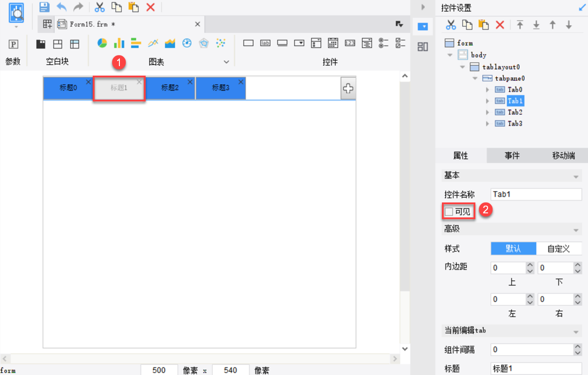Expand the Tab2 tree node
Screen dimensions: 588x375
[488, 112]
